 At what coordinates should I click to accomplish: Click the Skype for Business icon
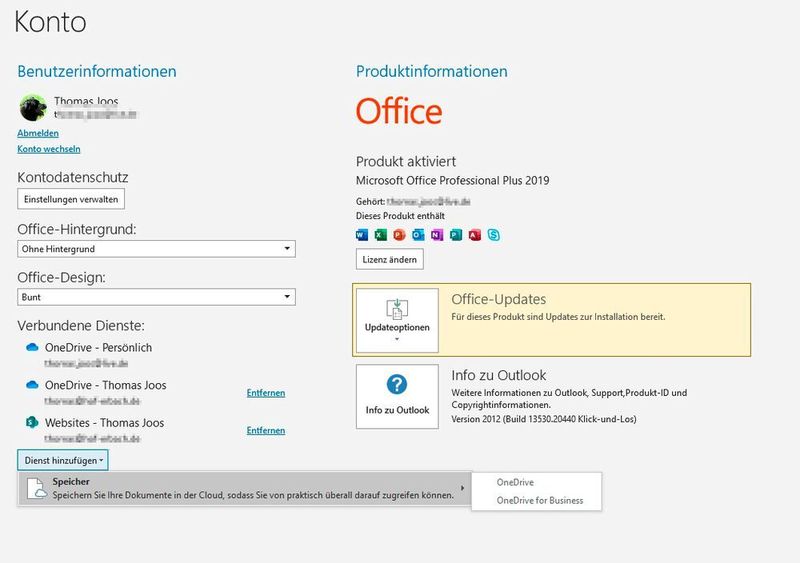click(493, 235)
